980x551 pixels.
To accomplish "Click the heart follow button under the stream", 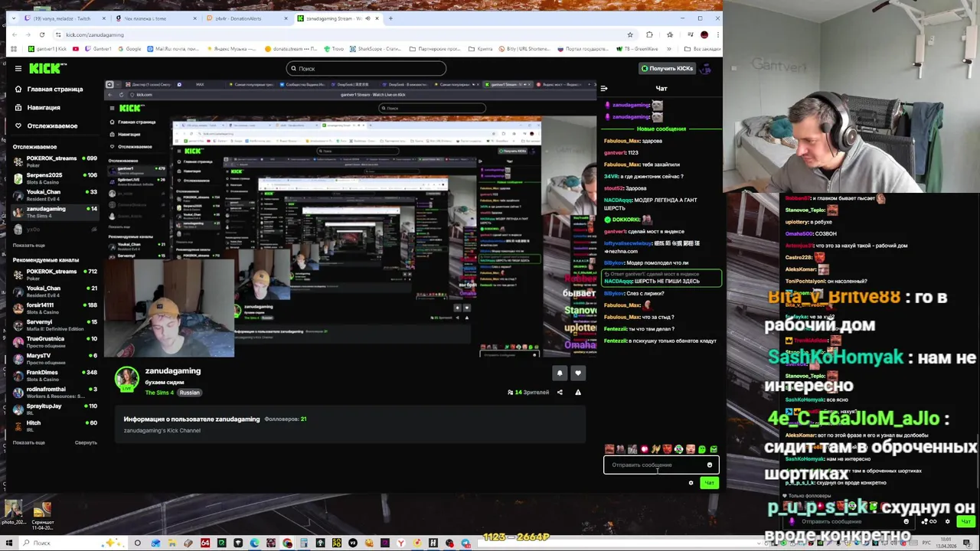I will click(578, 373).
